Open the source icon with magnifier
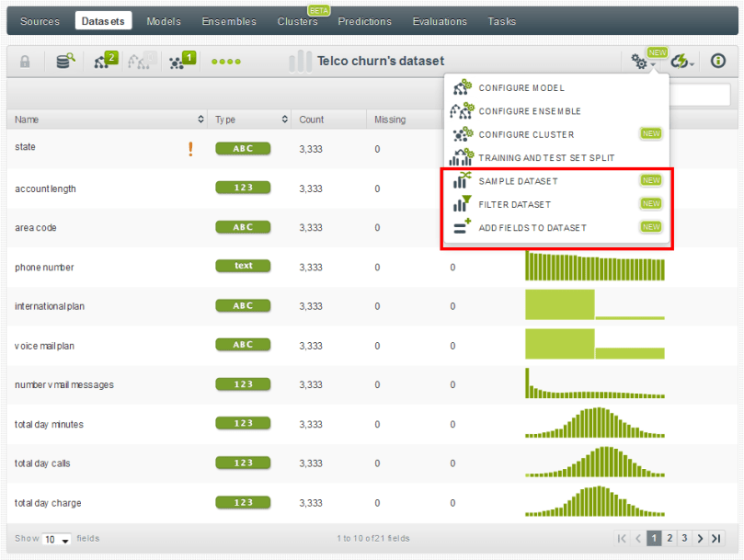Screen dimensions: 744x560 [65, 62]
